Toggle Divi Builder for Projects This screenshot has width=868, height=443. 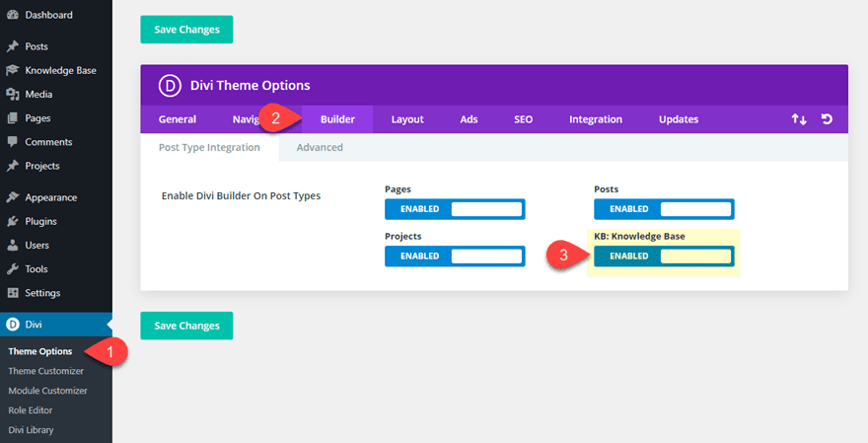point(455,257)
